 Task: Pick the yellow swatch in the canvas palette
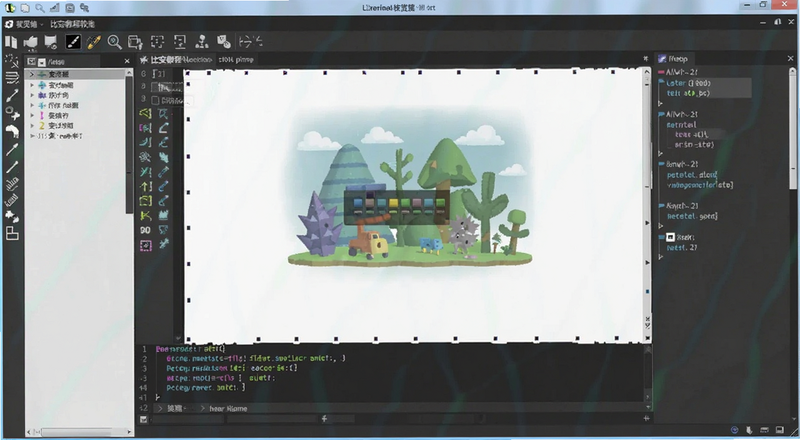coord(393,203)
